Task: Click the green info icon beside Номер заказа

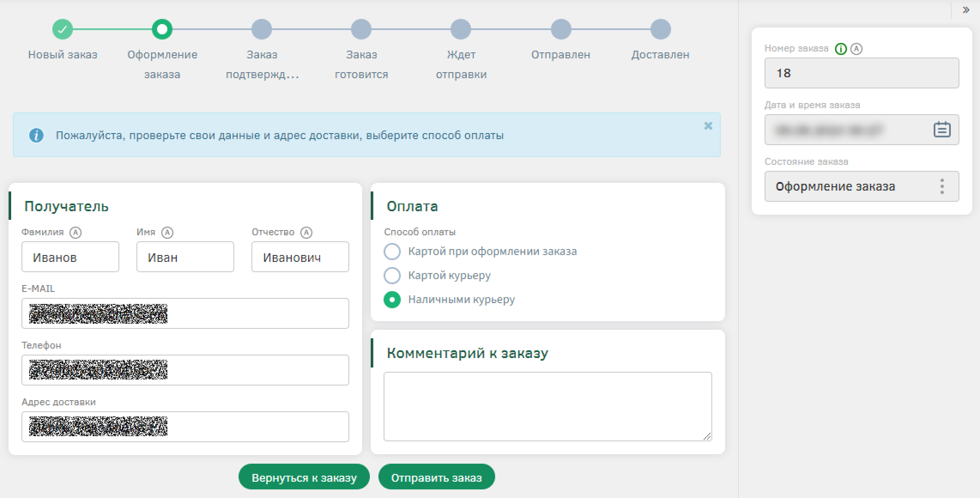Action: pos(841,49)
